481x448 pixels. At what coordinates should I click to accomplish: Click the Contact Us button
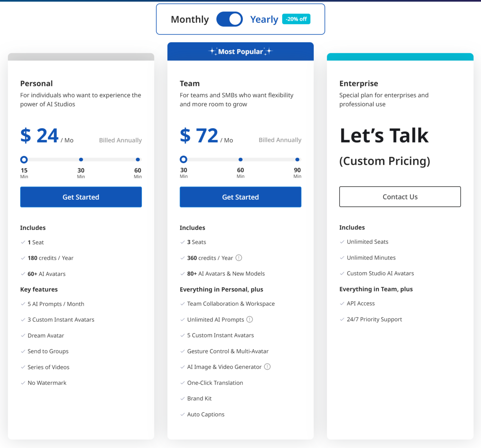click(400, 197)
